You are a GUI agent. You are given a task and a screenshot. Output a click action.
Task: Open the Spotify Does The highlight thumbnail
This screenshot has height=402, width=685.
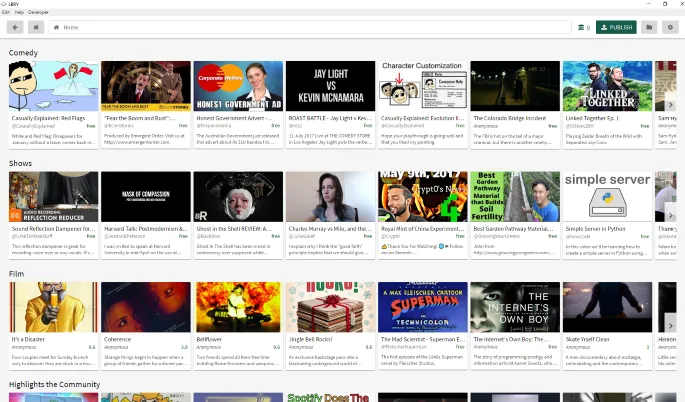point(330,397)
